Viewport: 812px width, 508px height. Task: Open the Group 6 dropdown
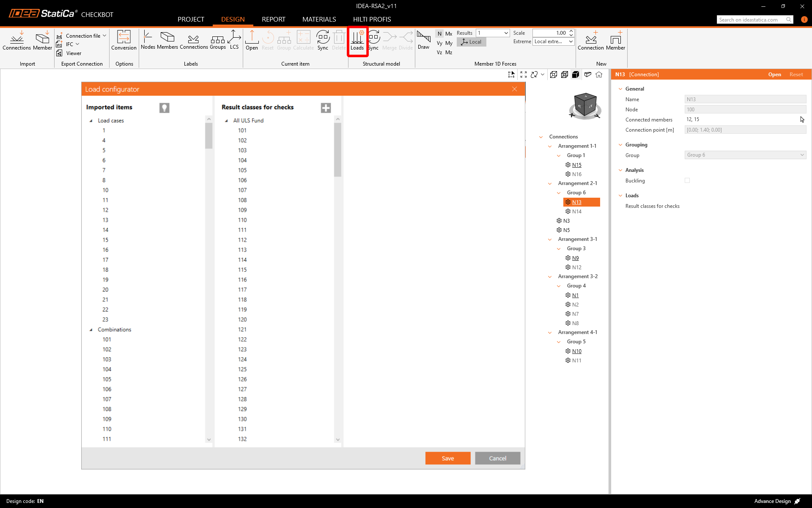tap(745, 155)
